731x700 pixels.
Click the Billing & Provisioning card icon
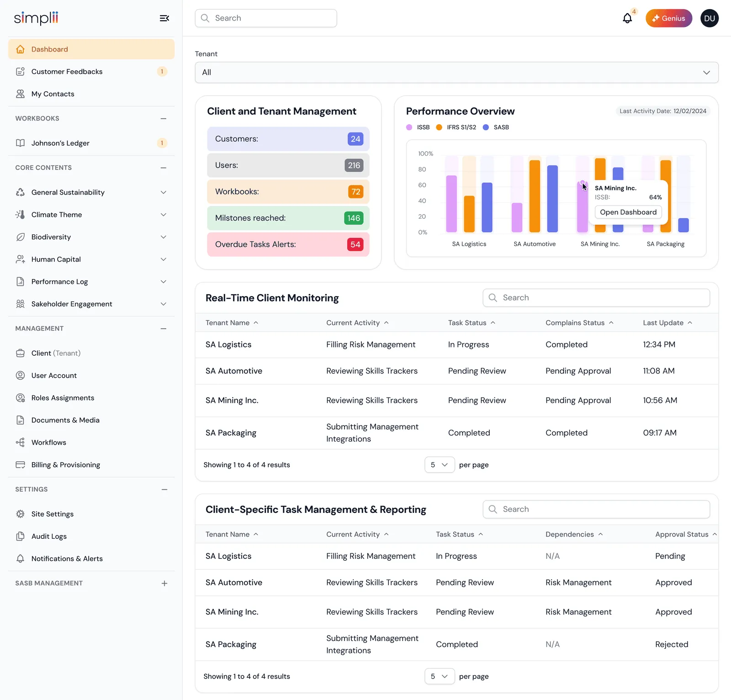[20, 465]
